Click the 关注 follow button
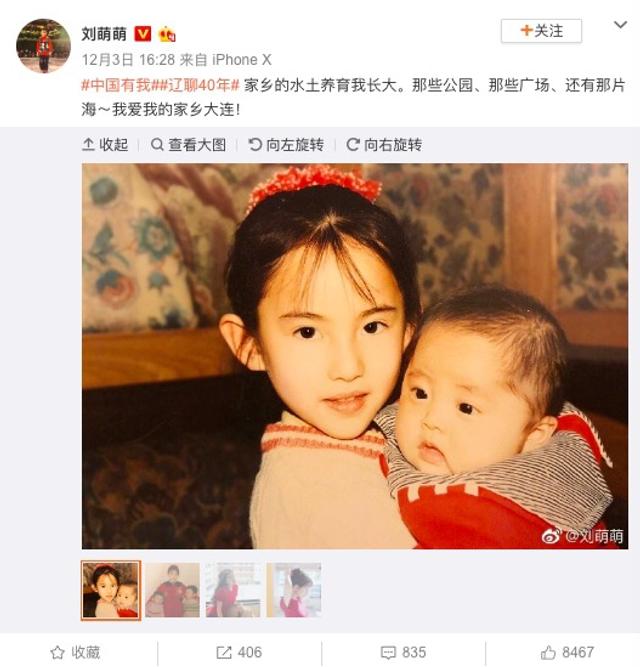 [x=541, y=31]
